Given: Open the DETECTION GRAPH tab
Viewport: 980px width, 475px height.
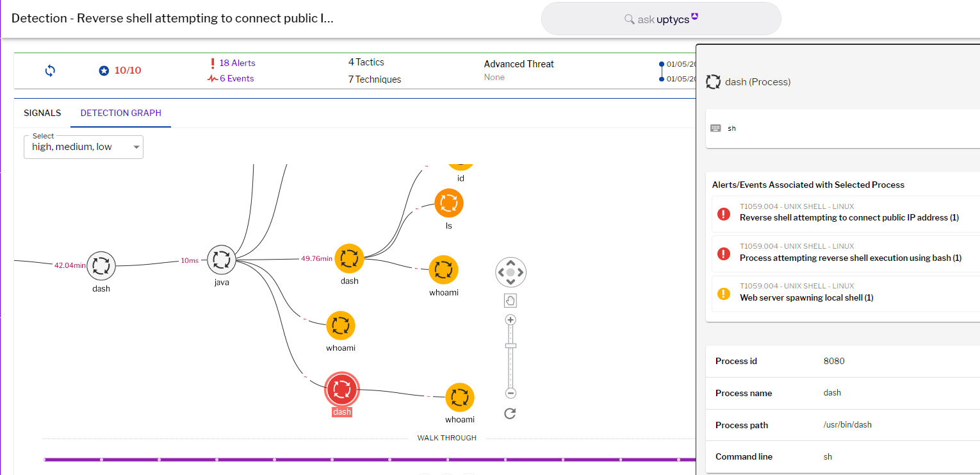Looking at the screenshot, I should pyautogui.click(x=120, y=113).
